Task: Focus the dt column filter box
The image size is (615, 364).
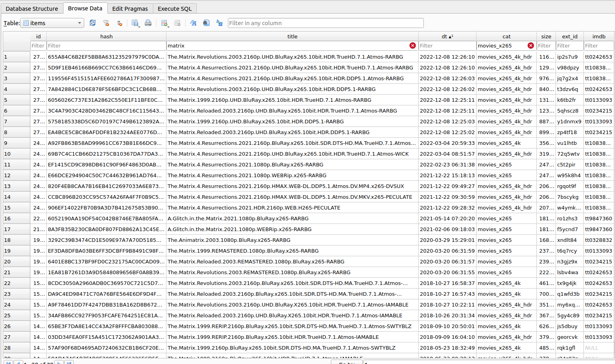Action: click(447, 45)
